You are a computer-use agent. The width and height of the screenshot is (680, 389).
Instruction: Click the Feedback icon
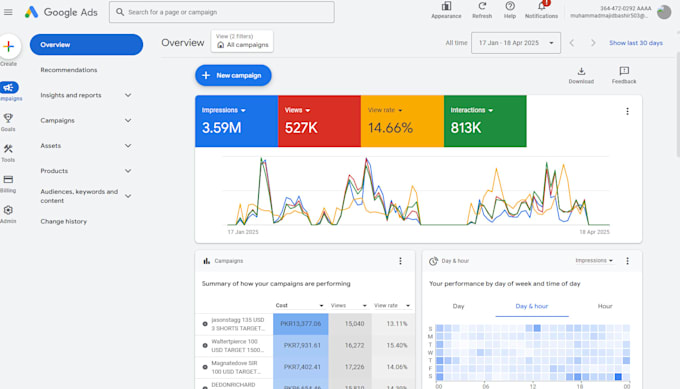[624, 71]
